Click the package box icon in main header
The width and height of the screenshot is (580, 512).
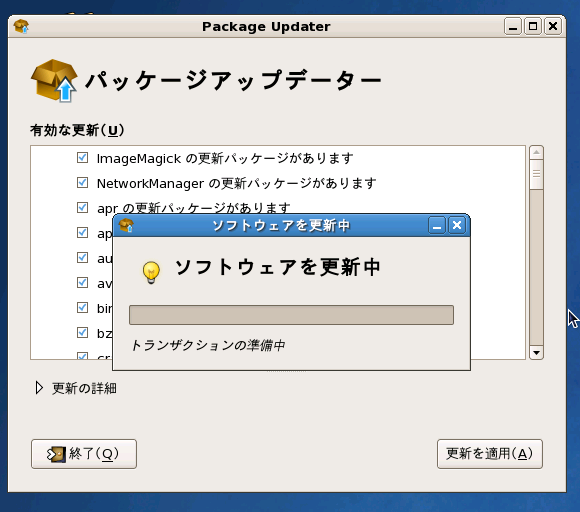55,80
